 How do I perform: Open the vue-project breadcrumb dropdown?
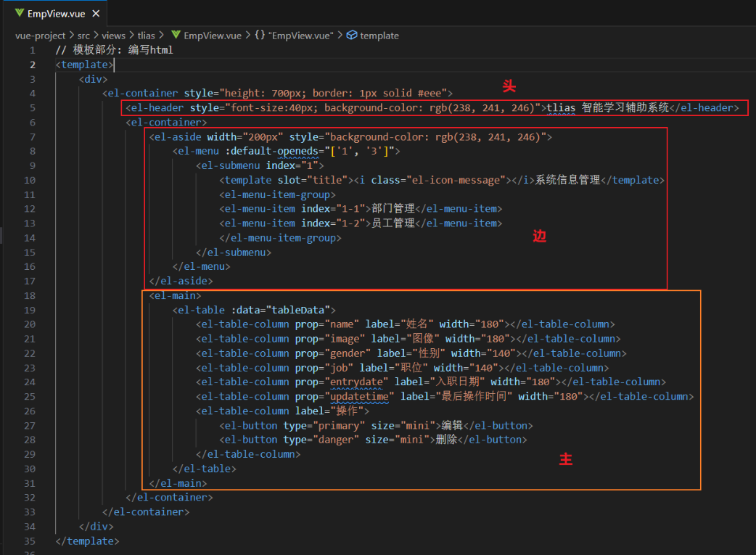(x=40, y=35)
